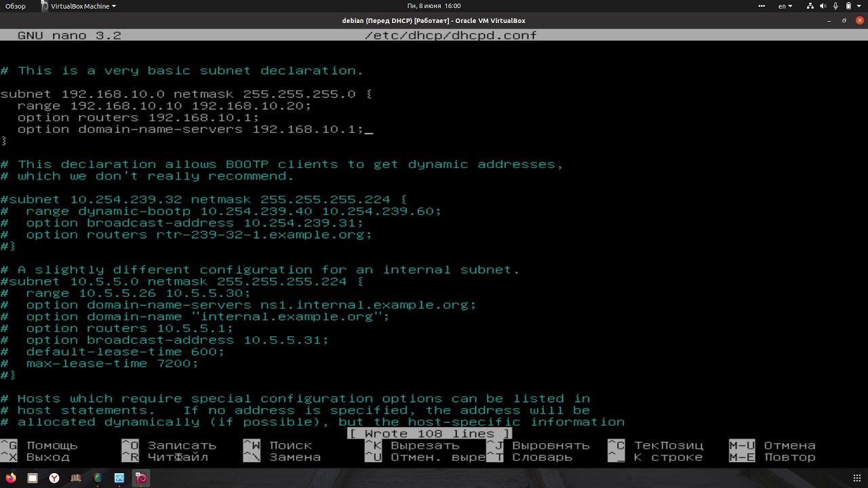This screenshot has width=868, height=488.
Task: Click the 'option domain-name "internal.example.org";' line
Action: (x=195, y=317)
